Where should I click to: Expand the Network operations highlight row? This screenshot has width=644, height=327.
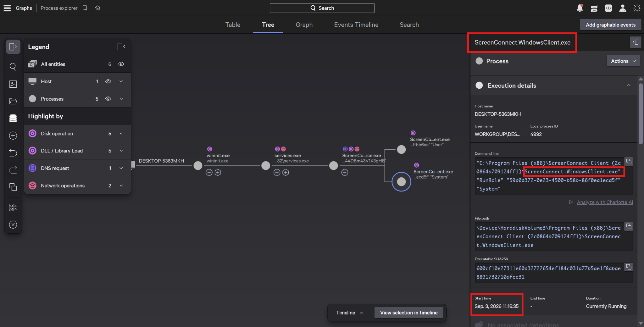[x=121, y=186]
